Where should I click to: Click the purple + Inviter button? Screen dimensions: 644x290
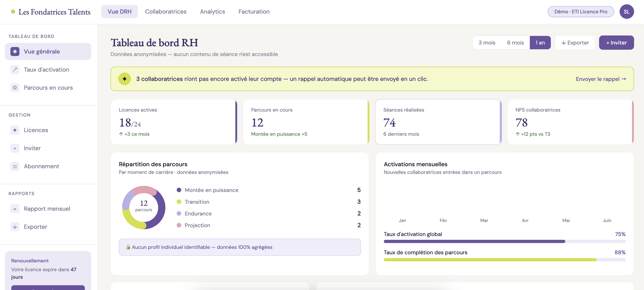point(616,43)
